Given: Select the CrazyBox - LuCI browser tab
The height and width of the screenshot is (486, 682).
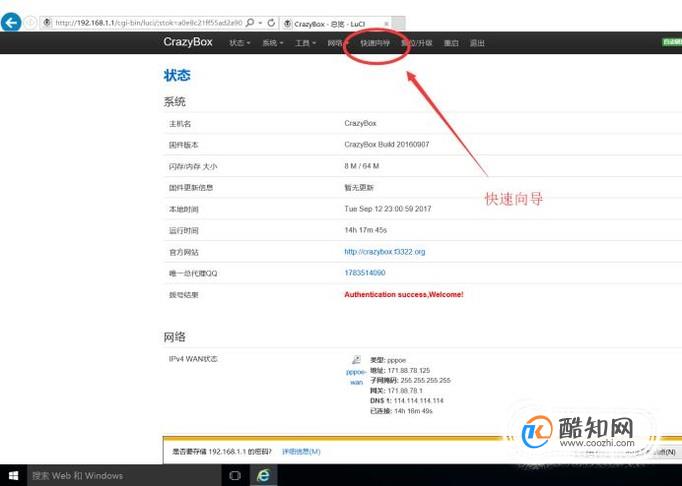Looking at the screenshot, I should [x=335, y=24].
